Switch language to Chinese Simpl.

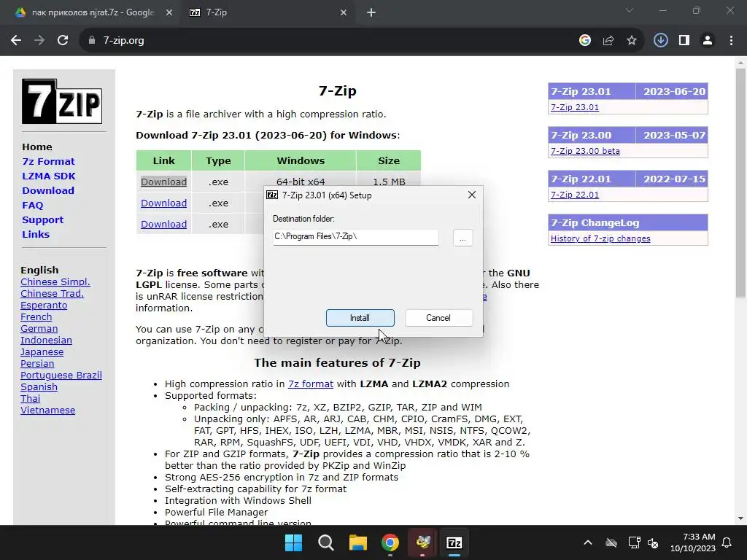pos(55,282)
